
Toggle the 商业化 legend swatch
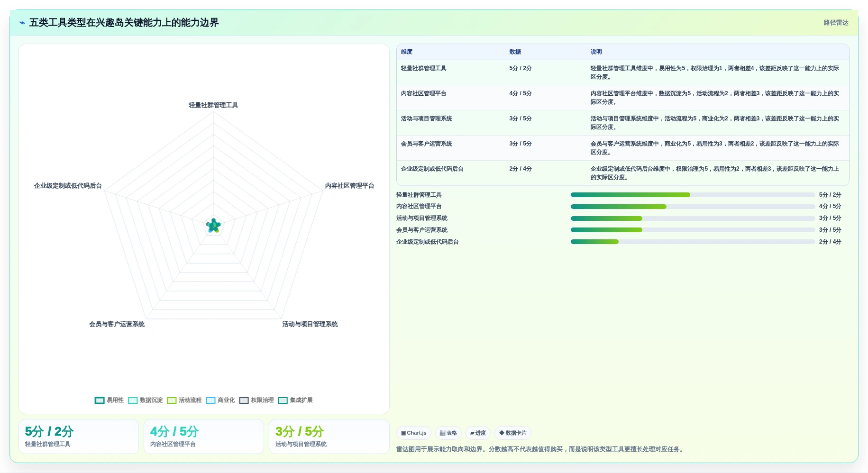click(210, 400)
